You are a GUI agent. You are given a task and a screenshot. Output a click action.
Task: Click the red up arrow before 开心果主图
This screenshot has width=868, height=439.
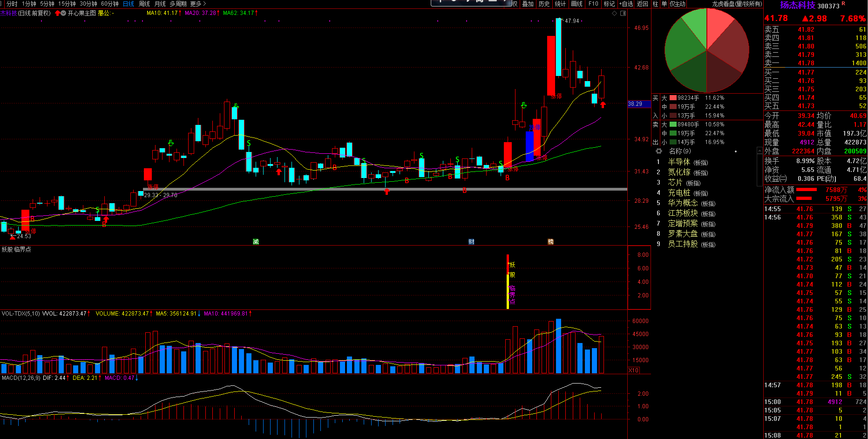[57, 13]
